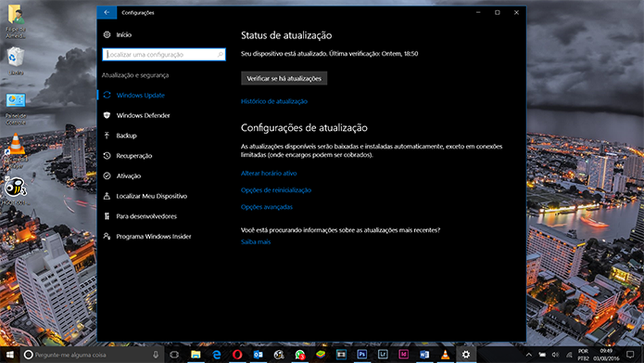This screenshot has height=363, width=644.
Task: Open File Explorer from the taskbar
Action: (x=196, y=354)
